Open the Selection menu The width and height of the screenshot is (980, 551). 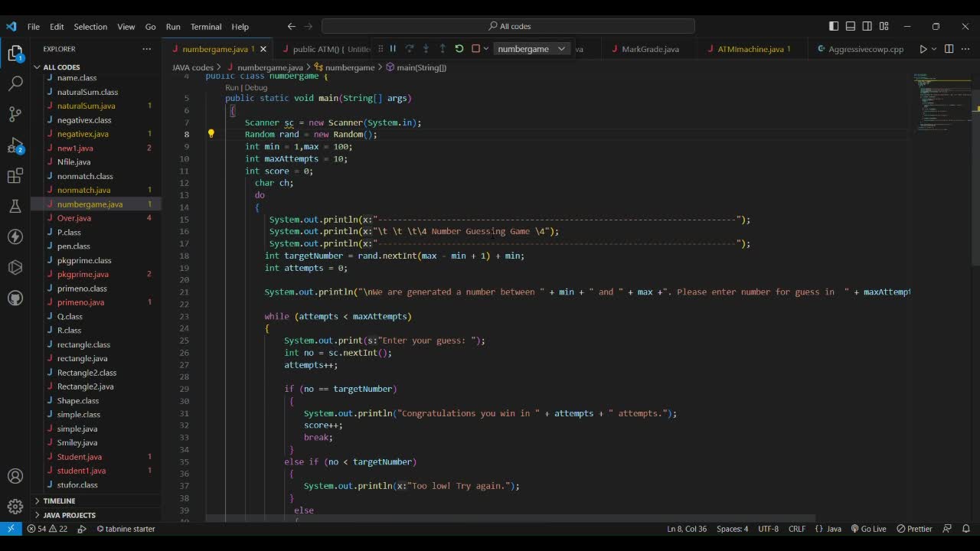[90, 27]
